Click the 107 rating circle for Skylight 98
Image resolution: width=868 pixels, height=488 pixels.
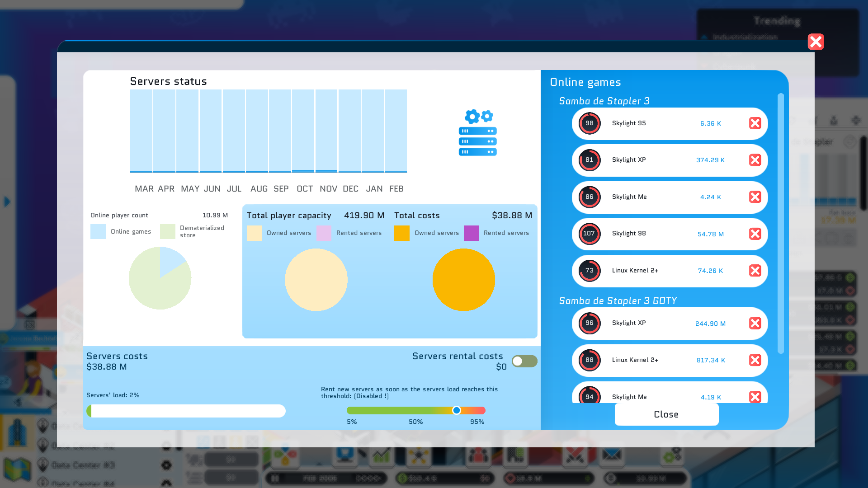click(589, 234)
